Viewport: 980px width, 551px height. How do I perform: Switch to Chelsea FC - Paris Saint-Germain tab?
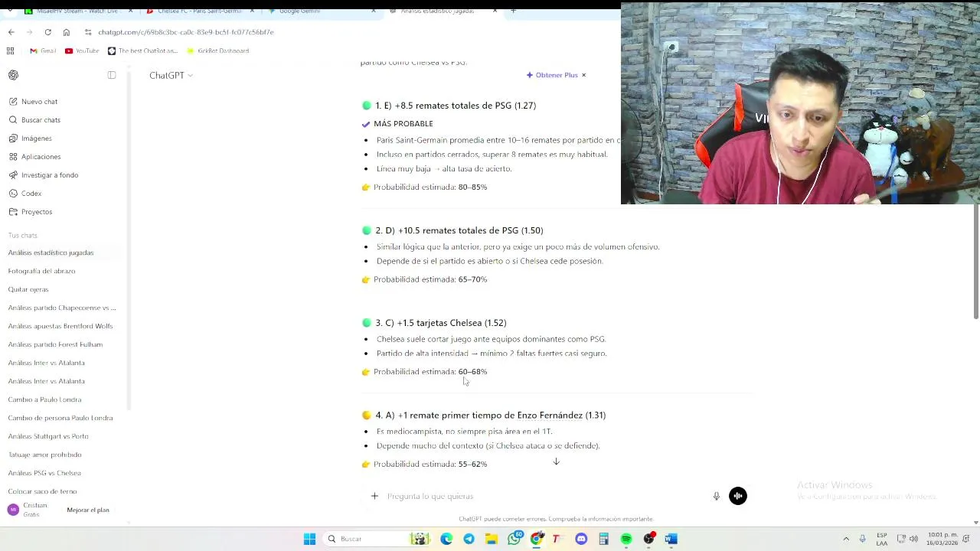(x=199, y=11)
